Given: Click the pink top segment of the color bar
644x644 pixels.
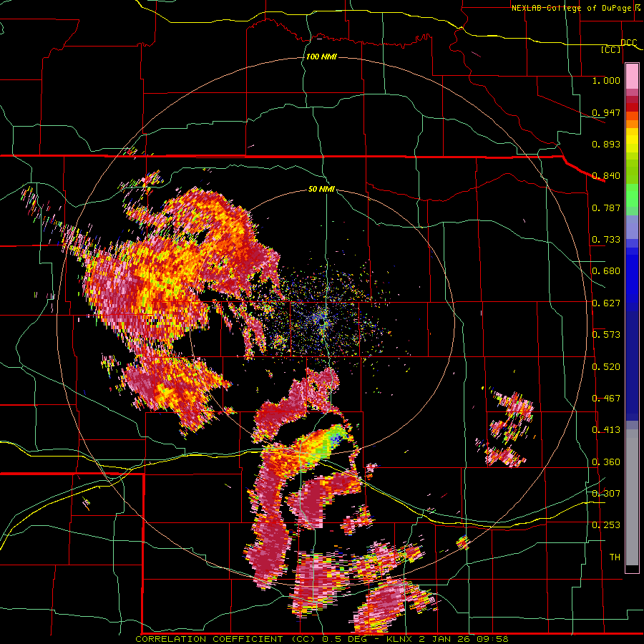Looking at the screenshot, I should 632,77.
